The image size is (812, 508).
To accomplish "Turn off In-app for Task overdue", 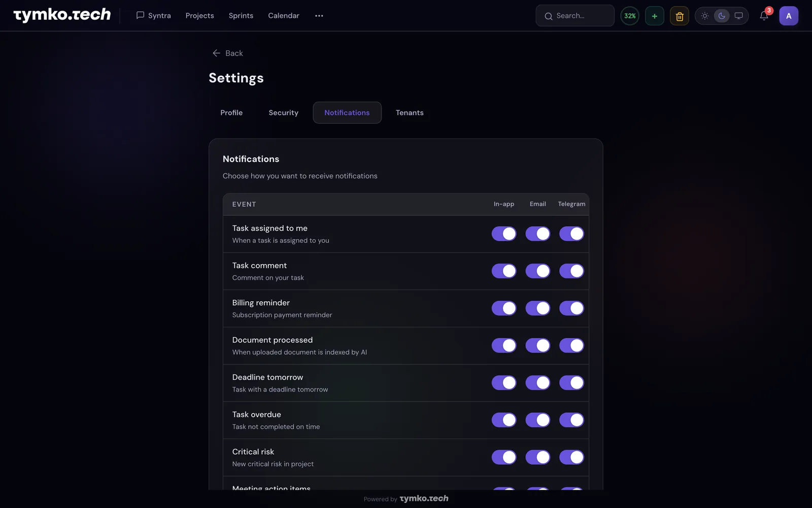I will pos(504,420).
